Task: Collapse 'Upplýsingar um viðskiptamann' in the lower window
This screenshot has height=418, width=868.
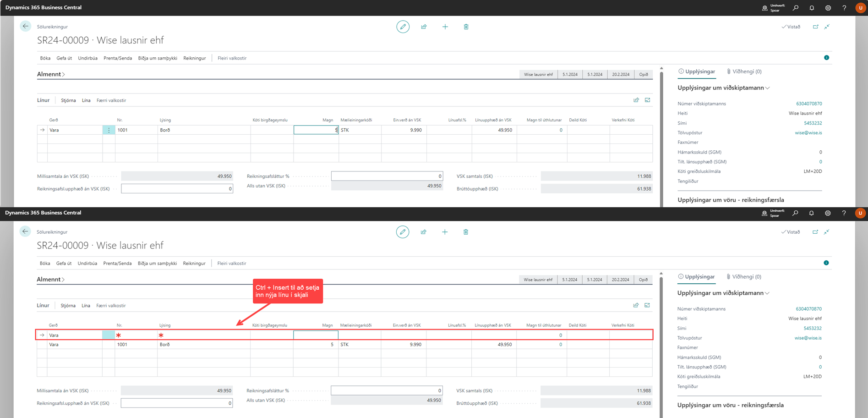Action: point(723,293)
